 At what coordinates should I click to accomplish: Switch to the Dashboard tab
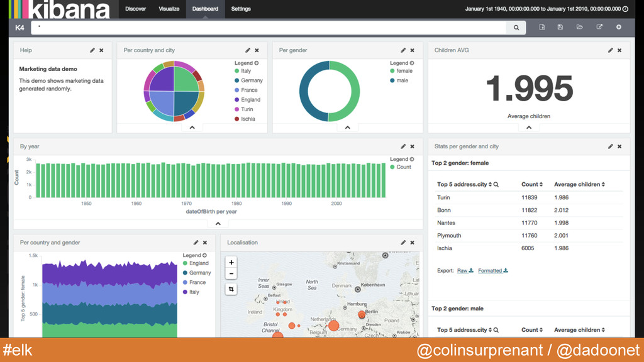point(206,9)
